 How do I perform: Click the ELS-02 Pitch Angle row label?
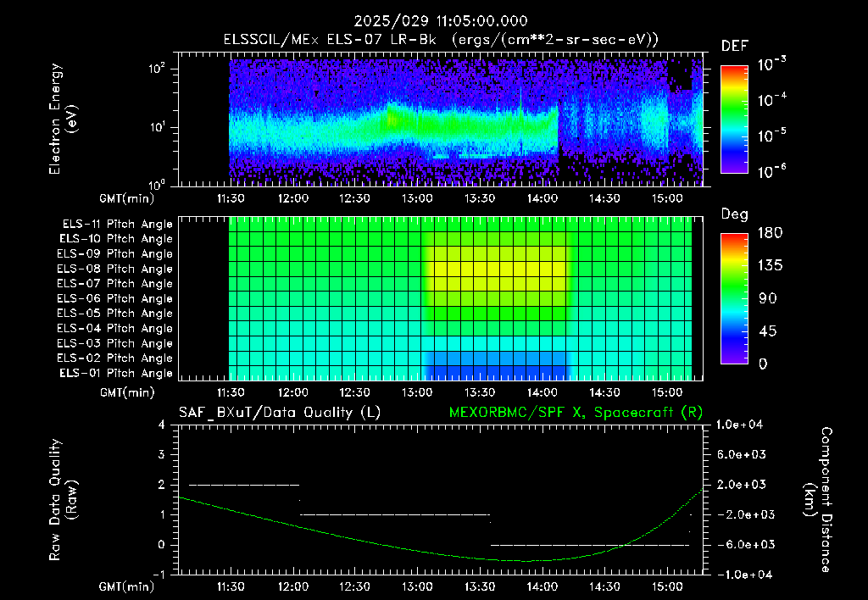[x=115, y=358]
